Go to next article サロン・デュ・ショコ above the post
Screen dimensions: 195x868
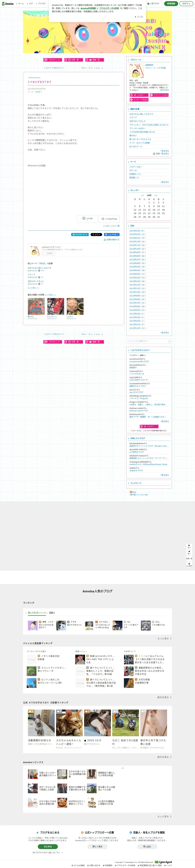click(x=92, y=68)
